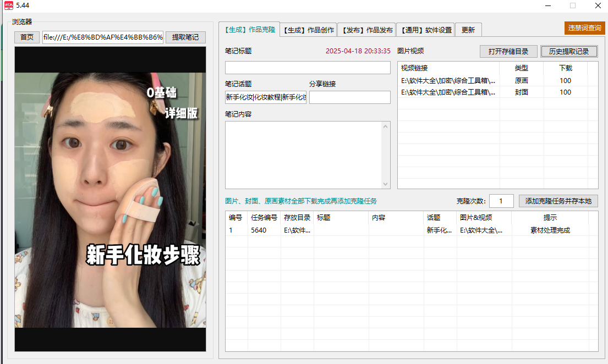
Task: Select the 更新 tab
Action: [468, 30]
